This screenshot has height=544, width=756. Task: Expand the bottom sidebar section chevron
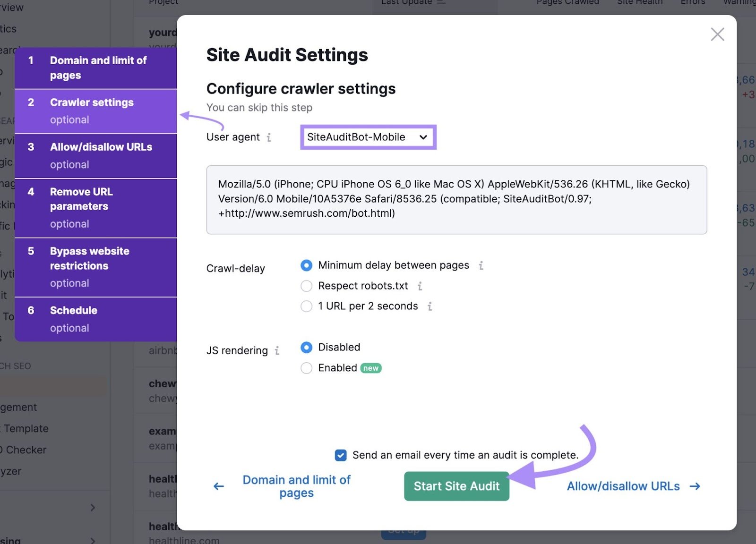pyautogui.click(x=93, y=540)
